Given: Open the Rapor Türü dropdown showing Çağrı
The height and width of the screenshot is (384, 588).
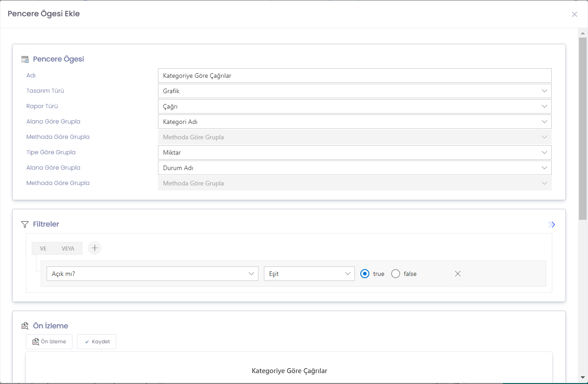Looking at the screenshot, I should pos(355,106).
